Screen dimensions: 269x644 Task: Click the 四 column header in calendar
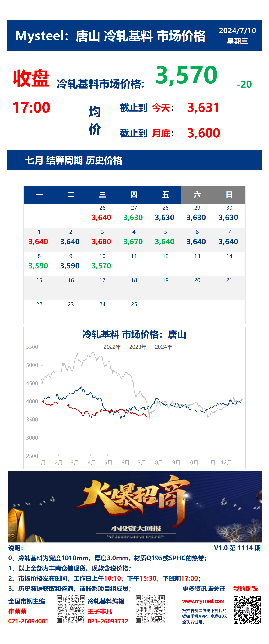coord(134,195)
